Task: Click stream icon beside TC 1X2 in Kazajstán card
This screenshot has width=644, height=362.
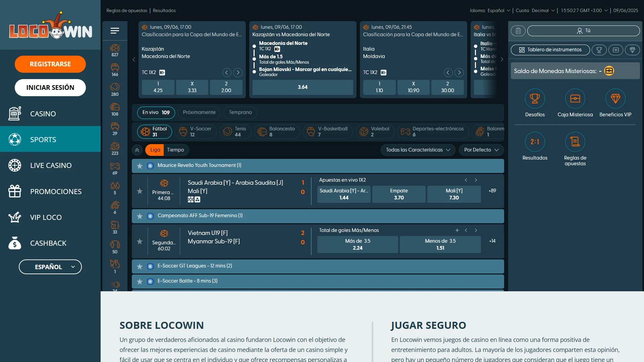Action: pos(162,72)
